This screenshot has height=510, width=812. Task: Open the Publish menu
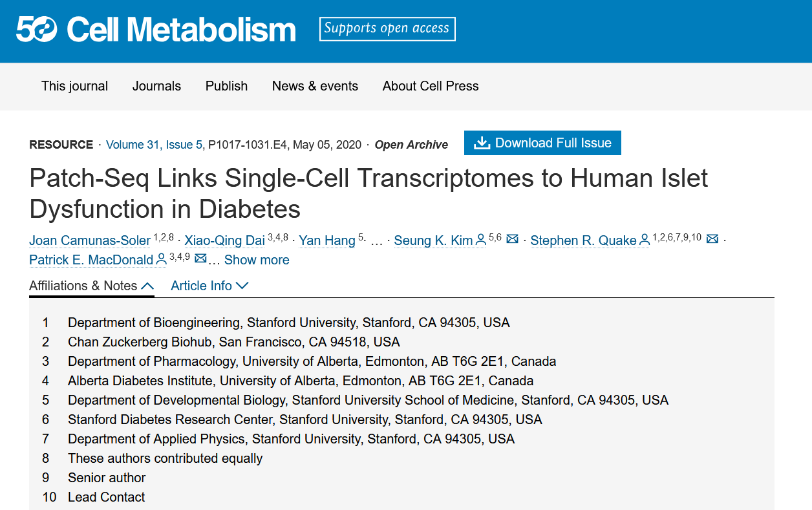tap(226, 86)
